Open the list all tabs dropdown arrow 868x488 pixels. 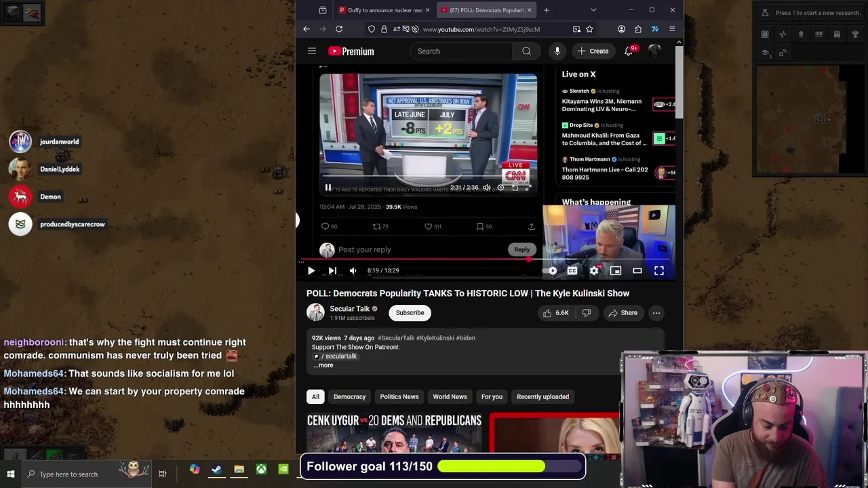[593, 10]
